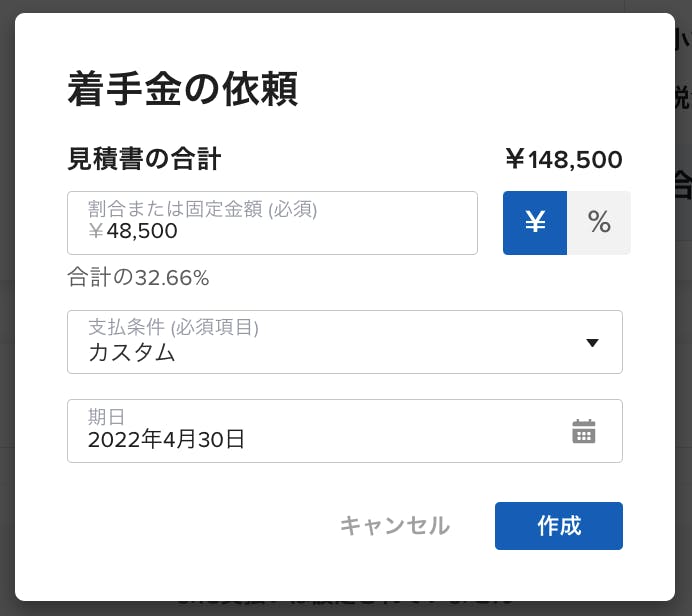The width and height of the screenshot is (692, 616).
Task: Expand the 支払条件 dropdown arrow
Action: pyautogui.click(x=592, y=343)
